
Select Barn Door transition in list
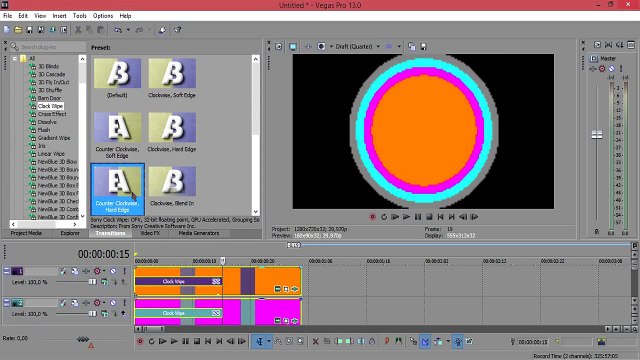(49, 98)
